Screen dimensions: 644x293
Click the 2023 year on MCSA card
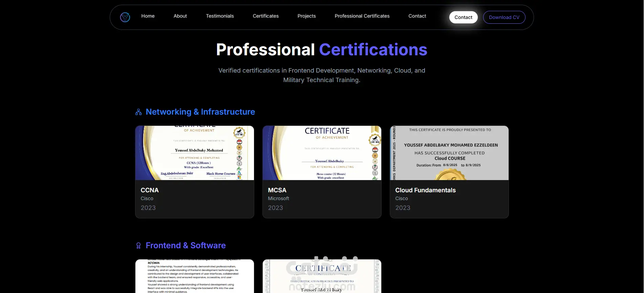pyautogui.click(x=276, y=208)
